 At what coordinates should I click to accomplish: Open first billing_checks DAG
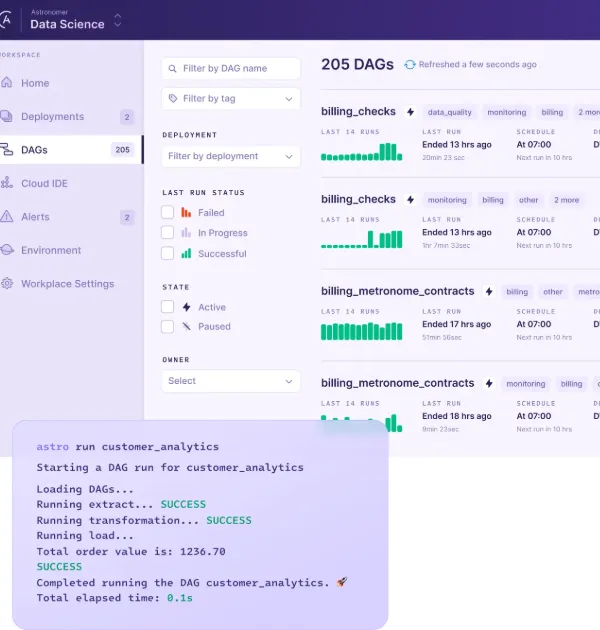[x=358, y=111]
